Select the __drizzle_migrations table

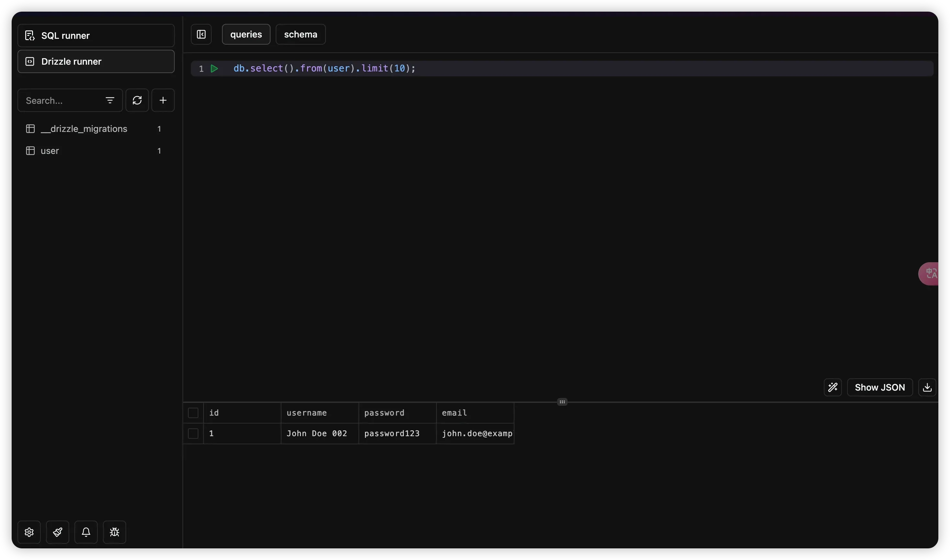coord(84,129)
